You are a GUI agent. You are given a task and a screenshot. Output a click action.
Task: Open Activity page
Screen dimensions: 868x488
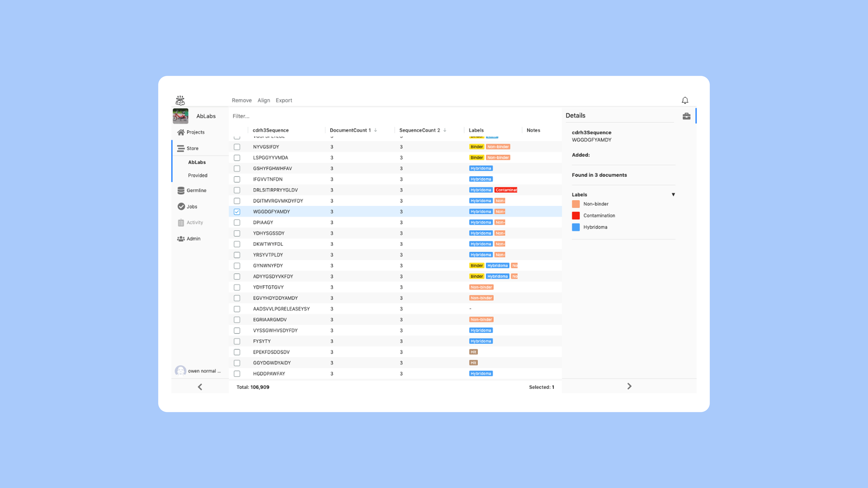click(x=195, y=222)
